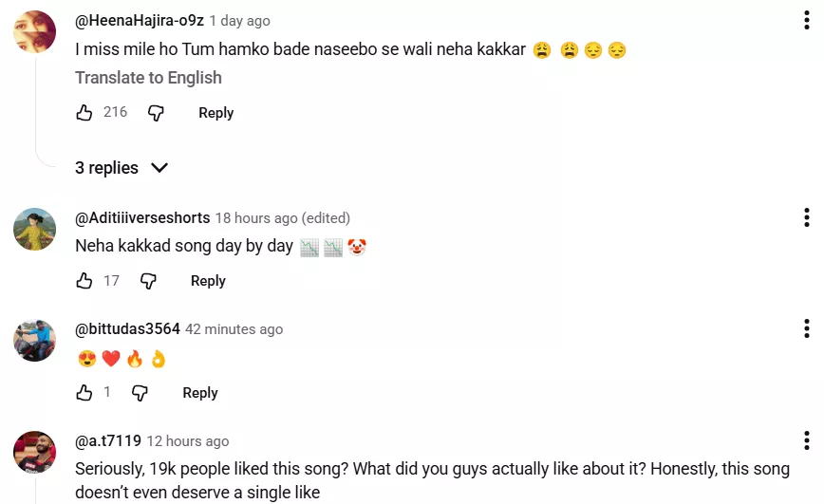
Task: Dislike the @bittudas3564 emoji comment
Action: pos(140,393)
